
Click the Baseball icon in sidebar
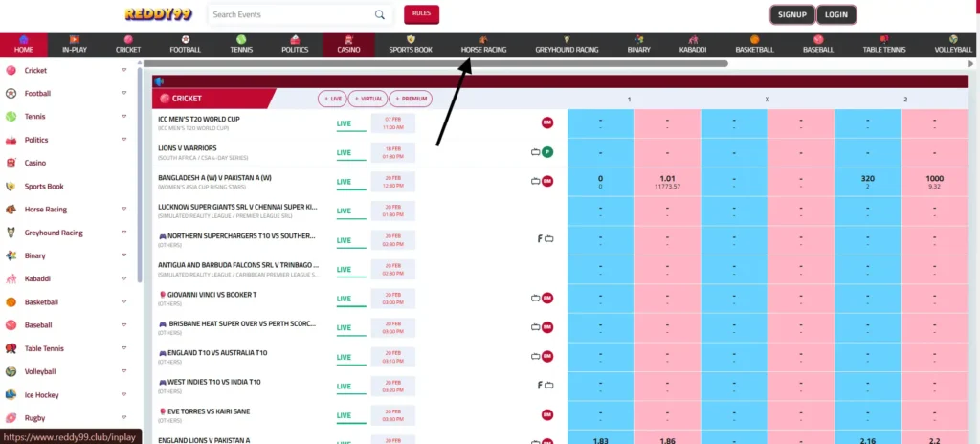(11, 325)
